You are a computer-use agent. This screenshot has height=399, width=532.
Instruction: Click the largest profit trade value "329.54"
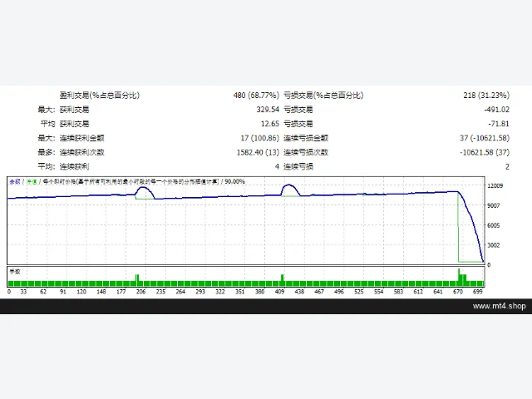(268, 110)
